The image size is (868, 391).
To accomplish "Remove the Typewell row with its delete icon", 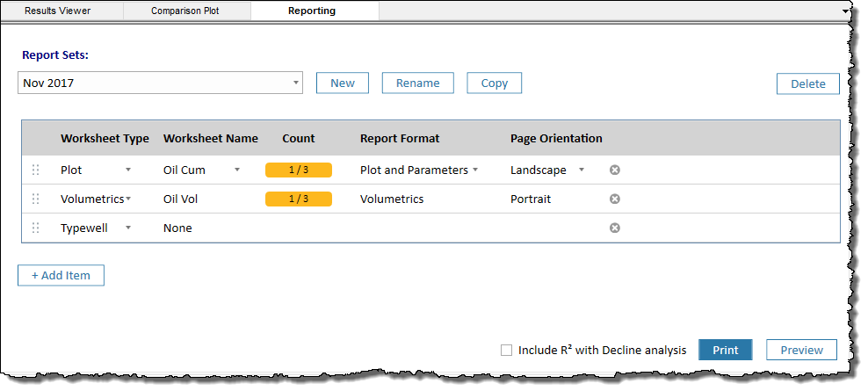I will (615, 228).
